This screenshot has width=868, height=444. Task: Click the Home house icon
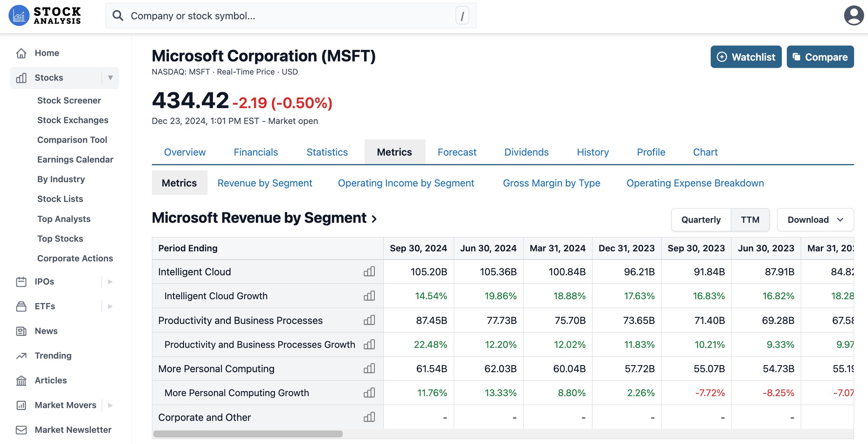21,53
